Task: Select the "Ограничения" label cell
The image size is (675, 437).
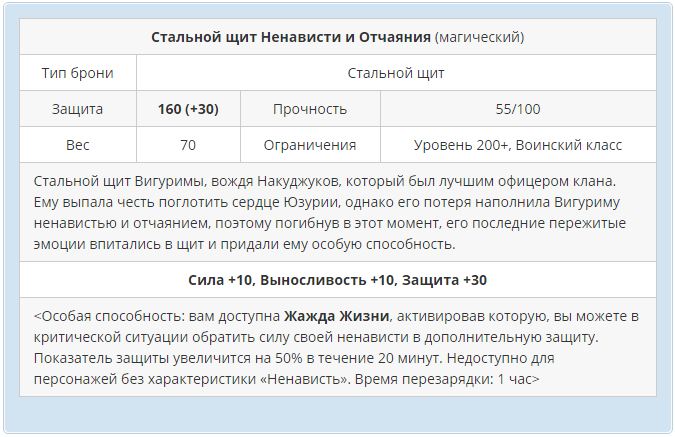Action: 309,145
